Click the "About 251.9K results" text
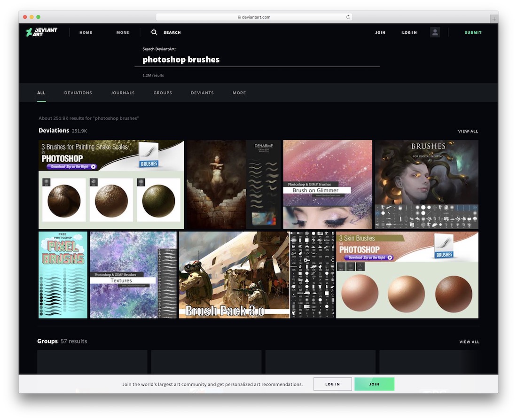The image size is (517, 420). click(x=89, y=118)
